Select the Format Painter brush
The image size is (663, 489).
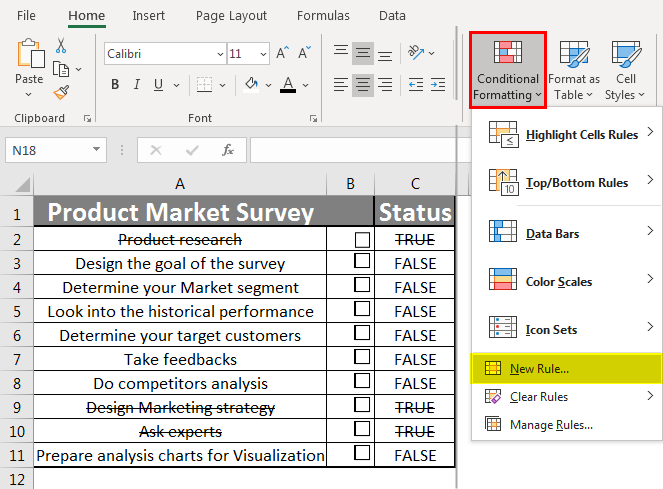(60, 93)
